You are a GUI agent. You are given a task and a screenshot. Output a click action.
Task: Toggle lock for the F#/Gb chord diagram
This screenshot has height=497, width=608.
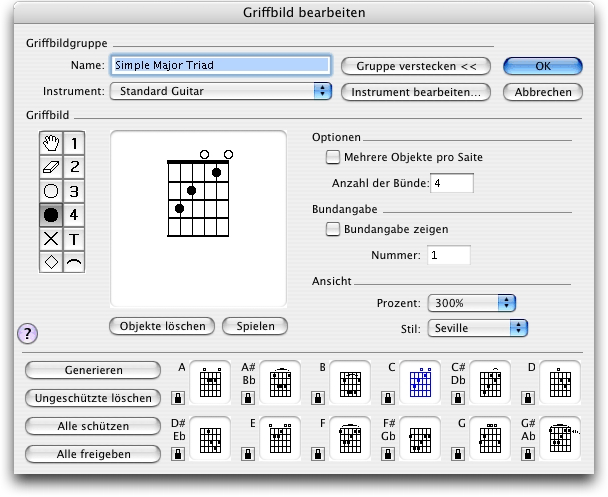click(x=388, y=454)
